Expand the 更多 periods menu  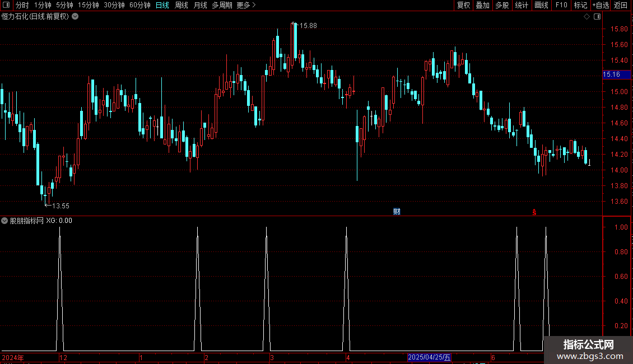coord(246,5)
